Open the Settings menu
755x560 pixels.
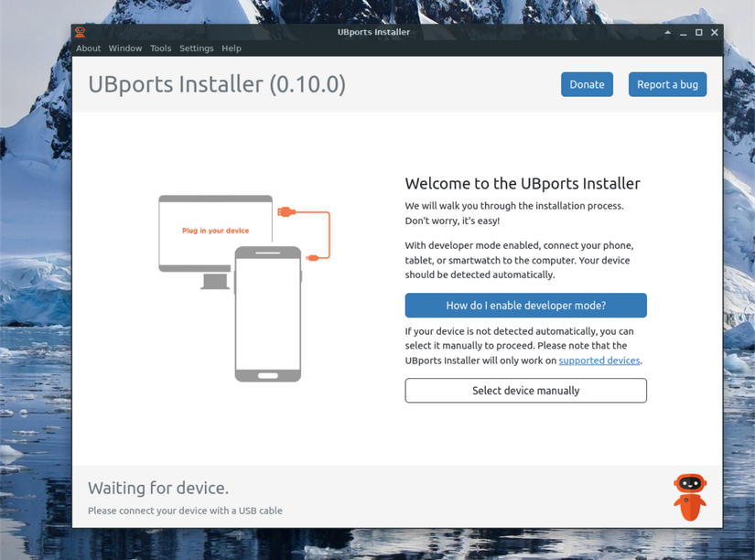pyautogui.click(x=196, y=48)
